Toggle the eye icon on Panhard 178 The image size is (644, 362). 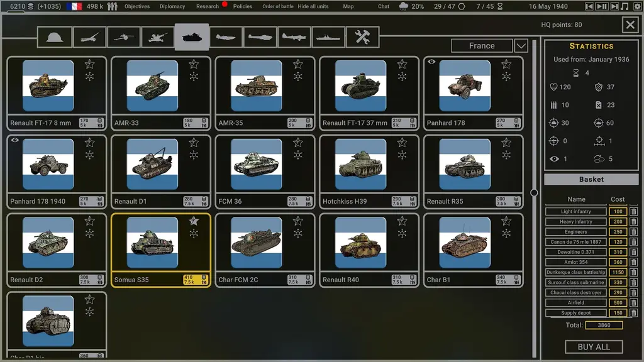point(431,62)
